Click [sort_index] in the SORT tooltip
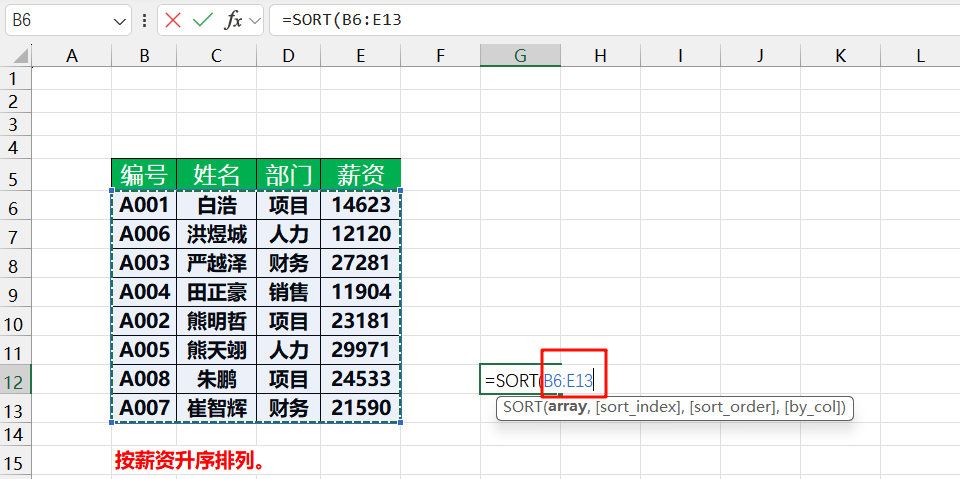 click(638, 407)
